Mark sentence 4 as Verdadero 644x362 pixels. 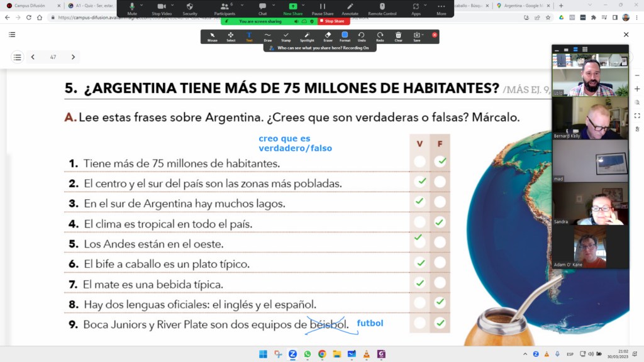pyautogui.click(x=419, y=222)
